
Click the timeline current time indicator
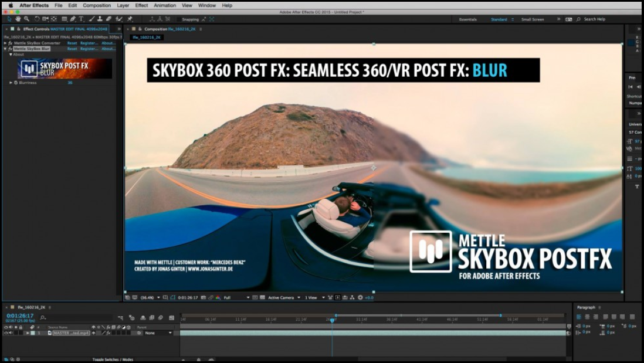pyautogui.click(x=333, y=320)
